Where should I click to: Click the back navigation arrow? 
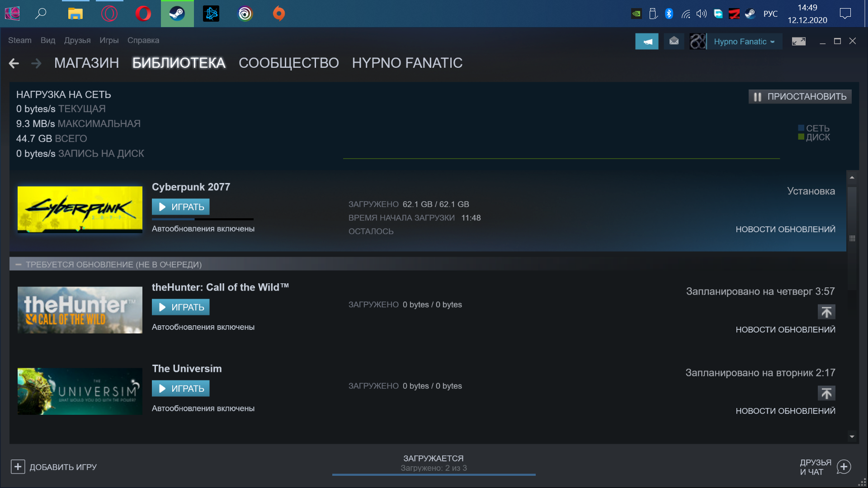coord(14,63)
